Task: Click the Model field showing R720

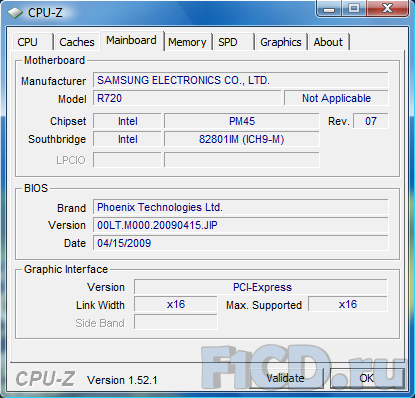Action: click(x=187, y=98)
